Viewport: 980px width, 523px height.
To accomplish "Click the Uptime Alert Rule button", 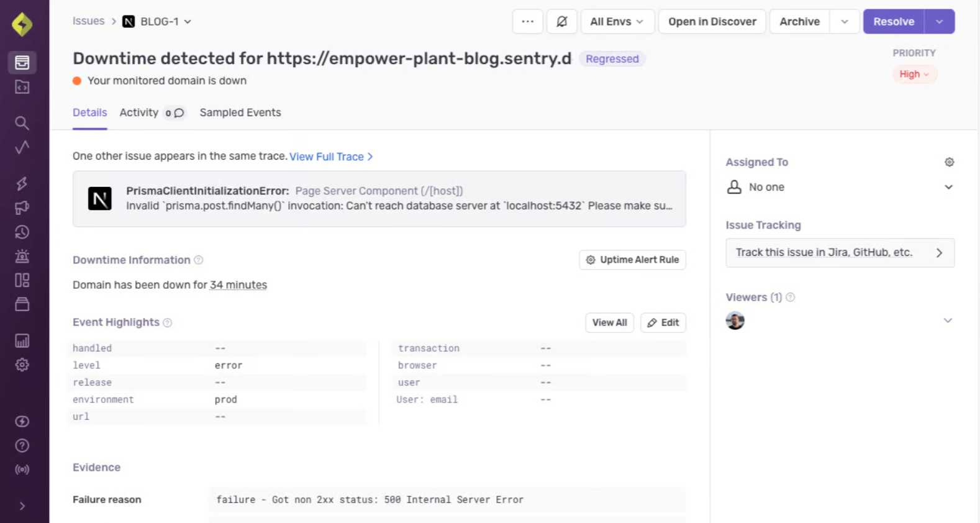I will pos(632,260).
